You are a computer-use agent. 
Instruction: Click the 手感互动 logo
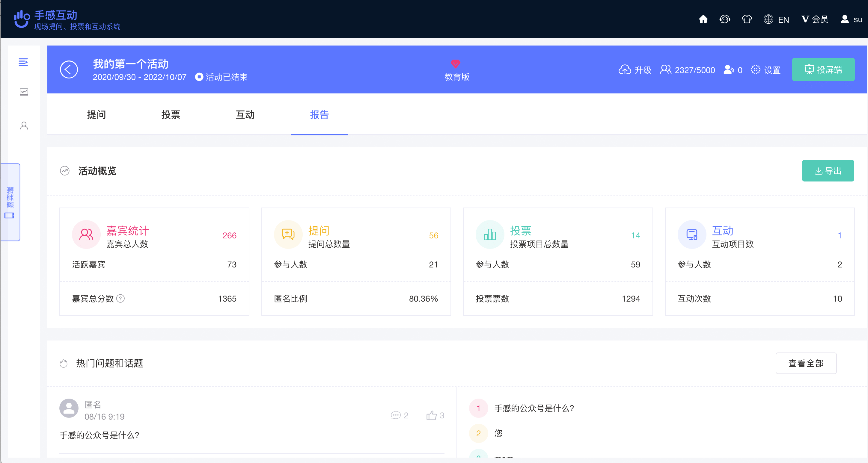pyautogui.click(x=67, y=19)
